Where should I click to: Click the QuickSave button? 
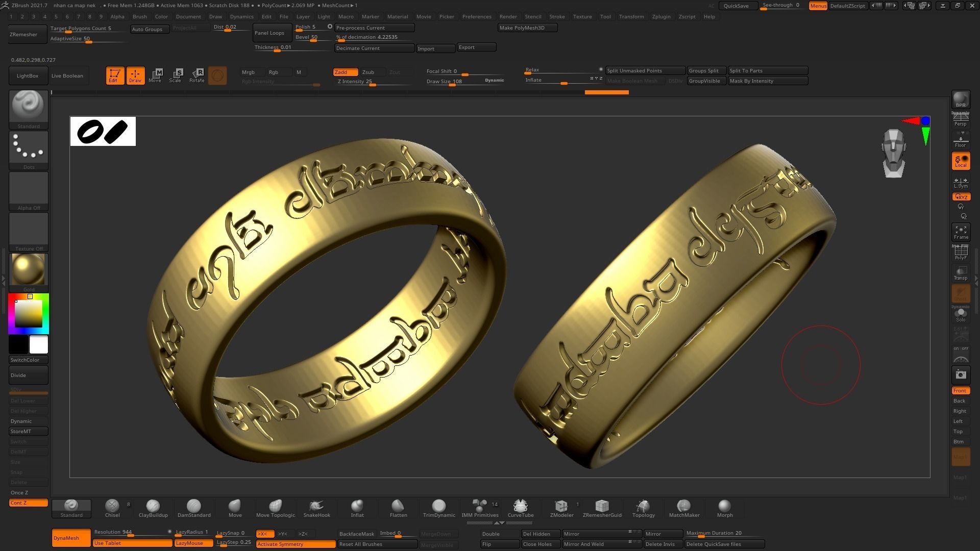(738, 6)
